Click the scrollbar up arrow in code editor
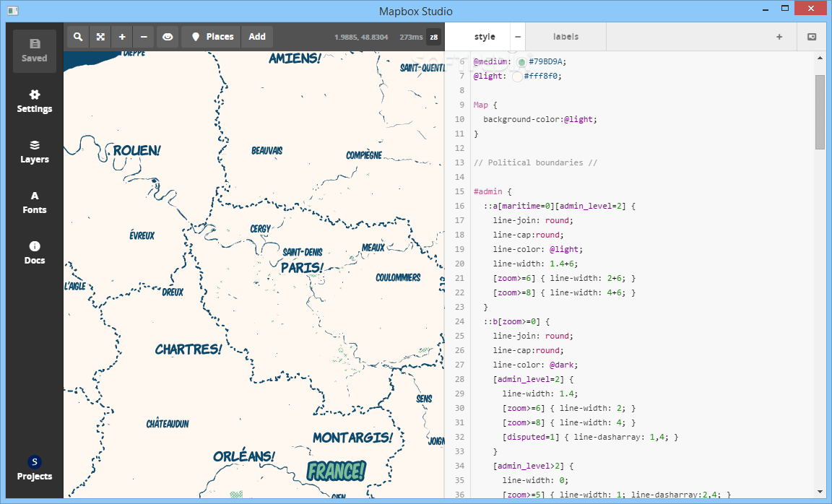The height and width of the screenshot is (504, 832). [820, 58]
